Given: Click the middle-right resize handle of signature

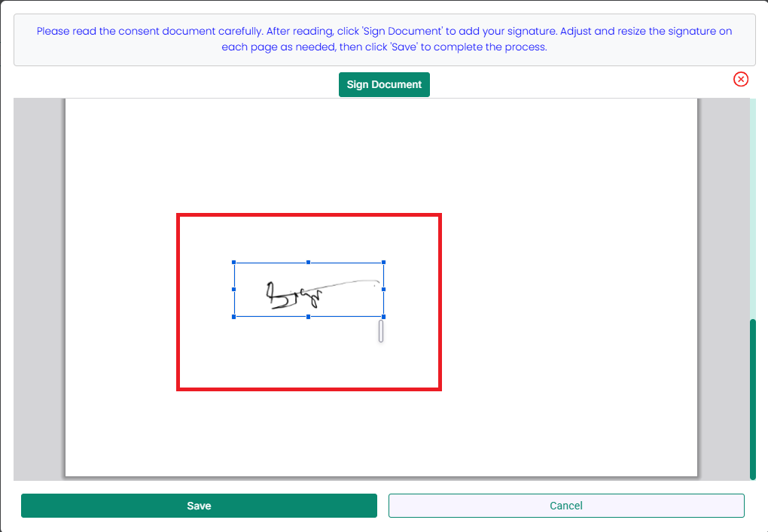Looking at the screenshot, I should (x=383, y=289).
